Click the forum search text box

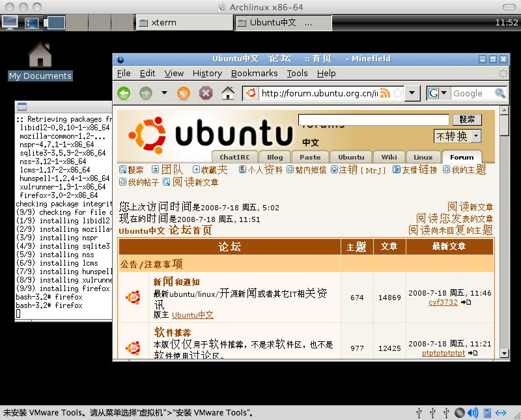point(373,120)
